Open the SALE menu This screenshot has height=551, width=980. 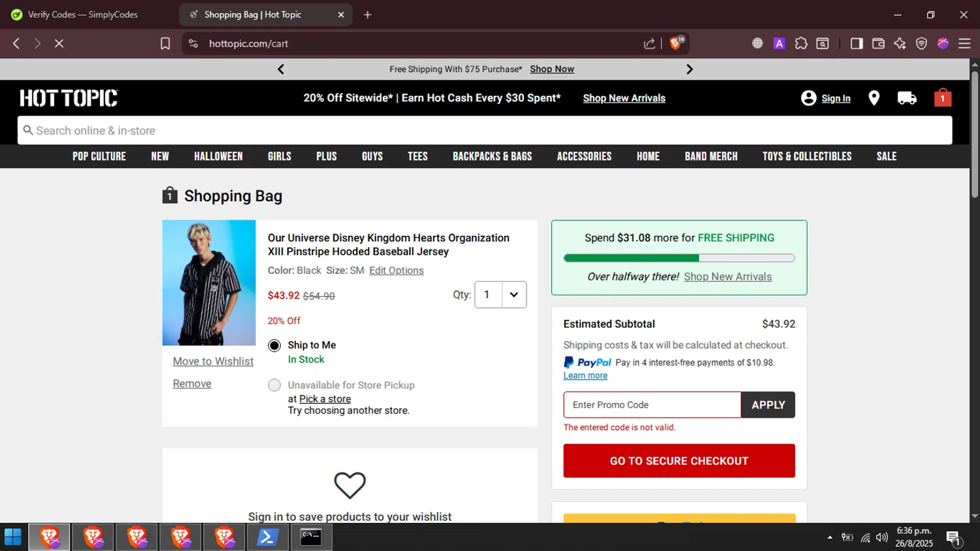click(x=887, y=156)
